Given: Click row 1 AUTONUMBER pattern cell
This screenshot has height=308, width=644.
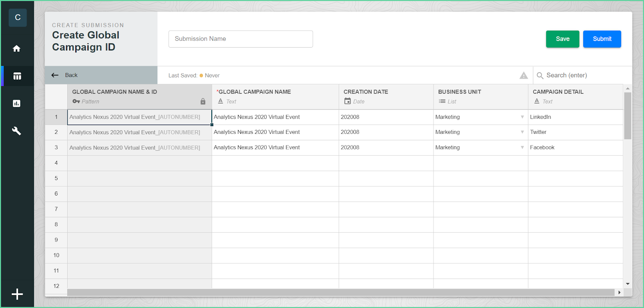Looking at the screenshot, I should [140, 117].
